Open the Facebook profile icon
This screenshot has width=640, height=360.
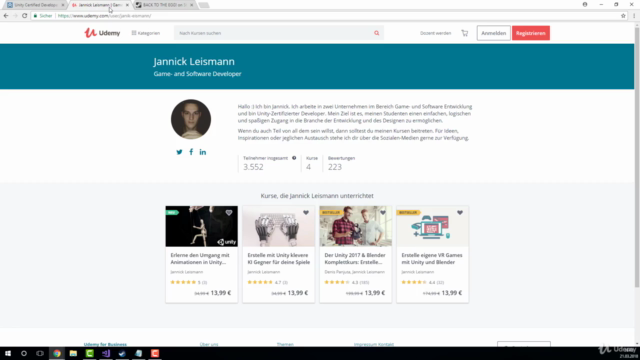point(191,152)
